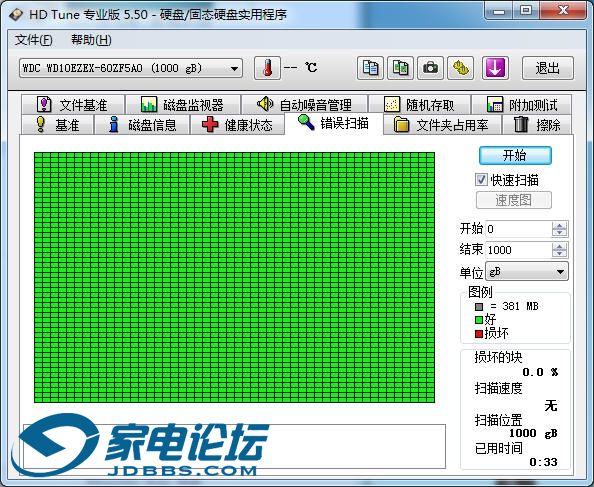Image resolution: width=594 pixels, height=487 pixels.
Task: Copy info to clipboard icon
Action: coord(370,68)
